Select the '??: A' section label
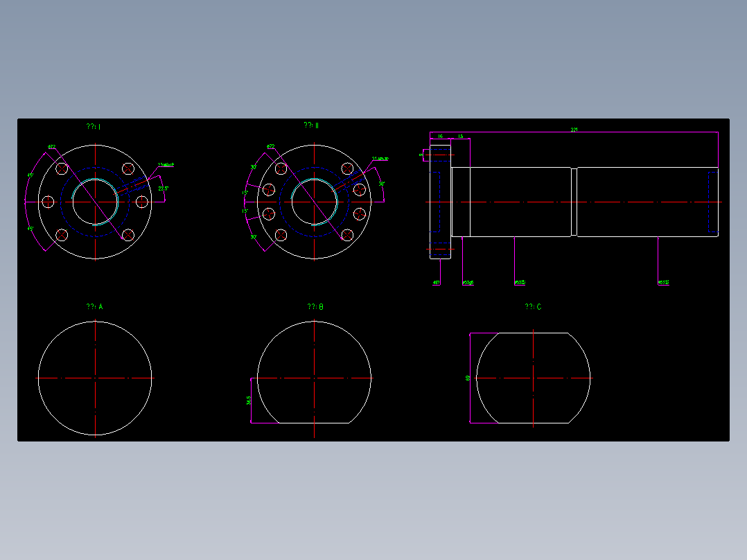The image size is (747, 560). (x=94, y=306)
